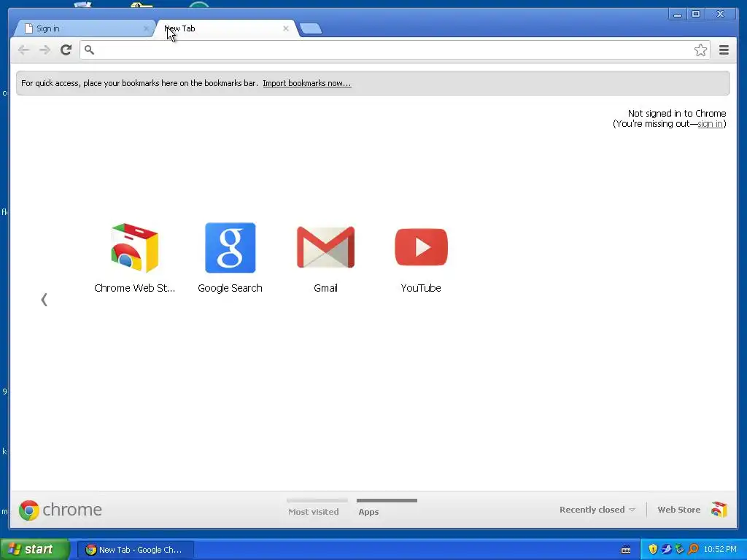Focus the address bar input

[395, 50]
